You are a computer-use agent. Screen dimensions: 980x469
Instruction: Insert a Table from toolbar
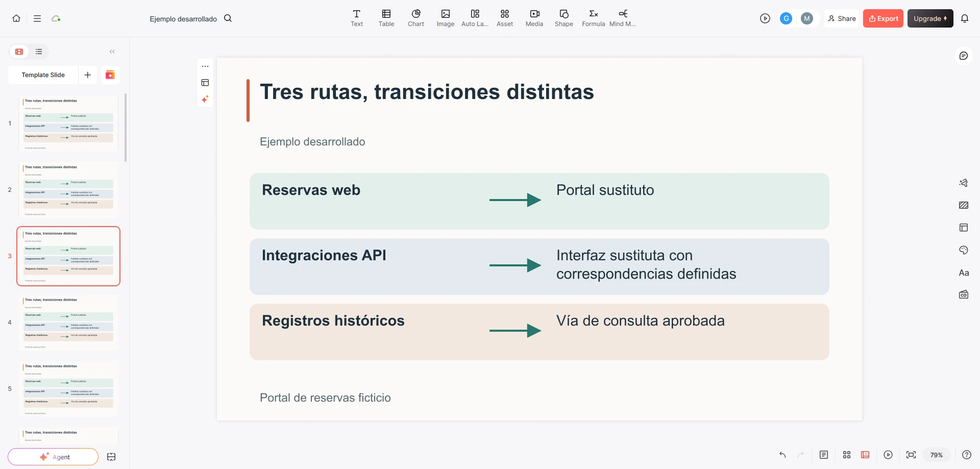(386, 18)
